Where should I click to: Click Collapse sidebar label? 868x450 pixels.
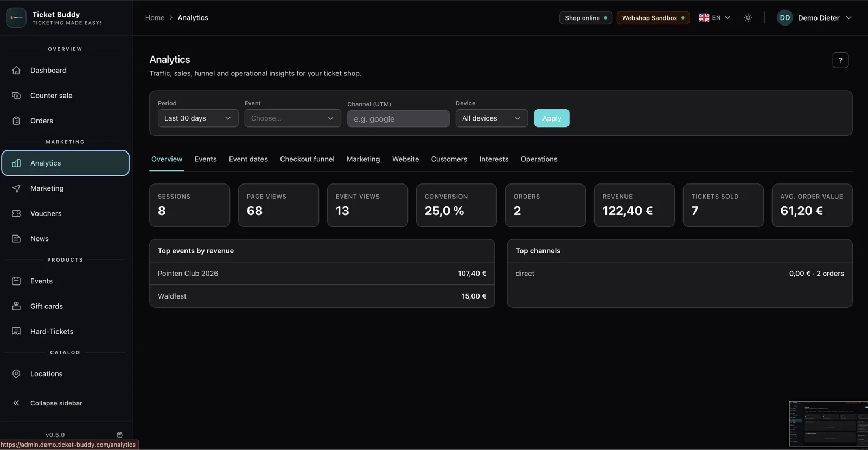pyautogui.click(x=56, y=403)
